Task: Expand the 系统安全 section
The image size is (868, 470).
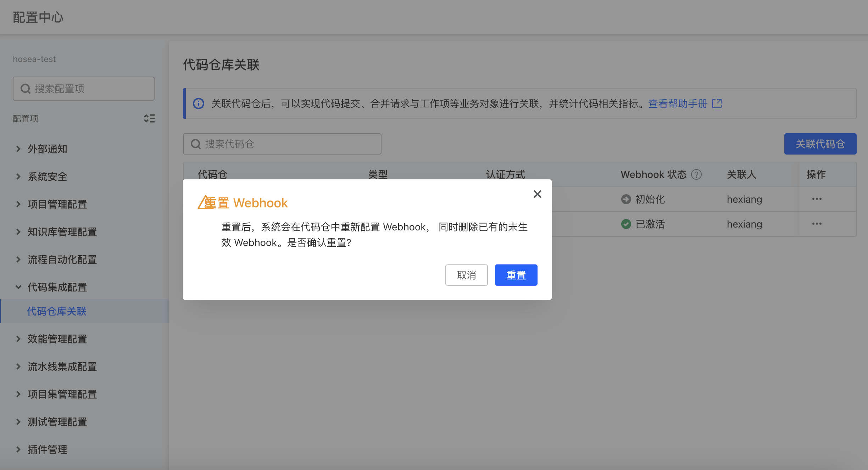Action: pos(18,177)
